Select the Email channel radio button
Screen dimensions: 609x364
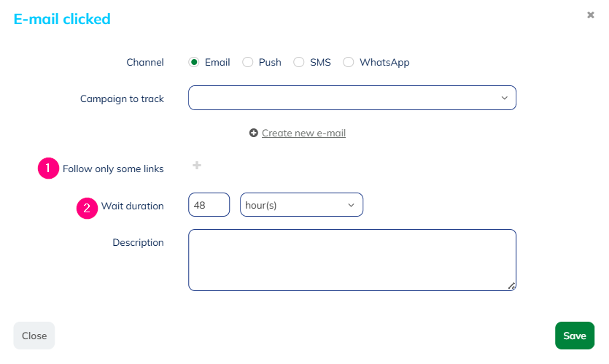tap(194, 62)
